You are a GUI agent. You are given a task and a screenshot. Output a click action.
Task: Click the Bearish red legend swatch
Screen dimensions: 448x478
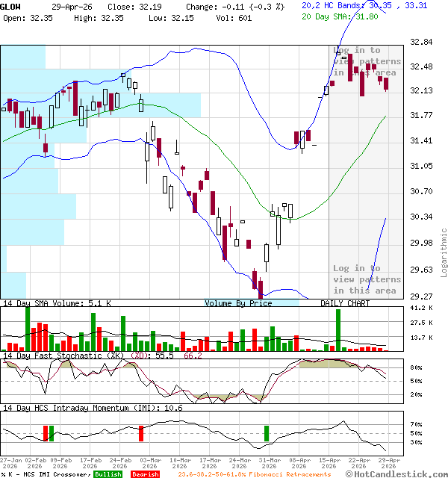[144, 474]
